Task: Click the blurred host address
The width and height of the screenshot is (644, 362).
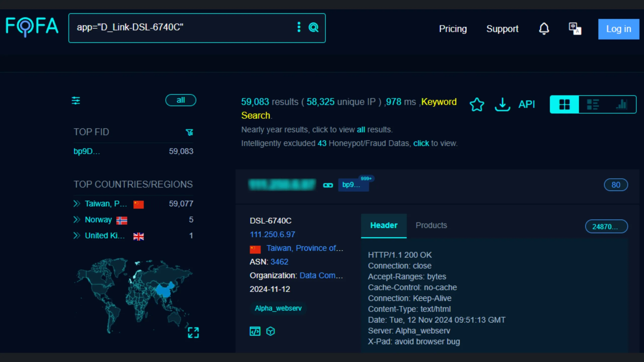Action: coord(282,185)
